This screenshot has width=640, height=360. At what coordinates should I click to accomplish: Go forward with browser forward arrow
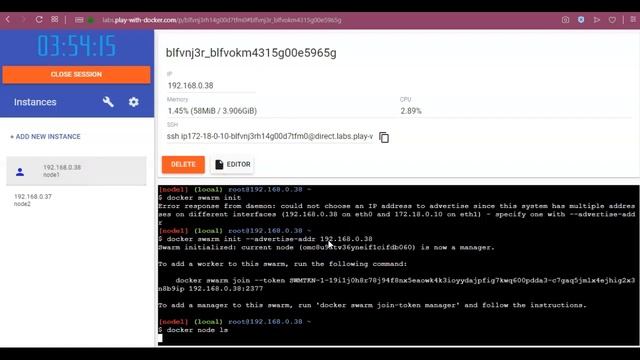tap(23, 20)
